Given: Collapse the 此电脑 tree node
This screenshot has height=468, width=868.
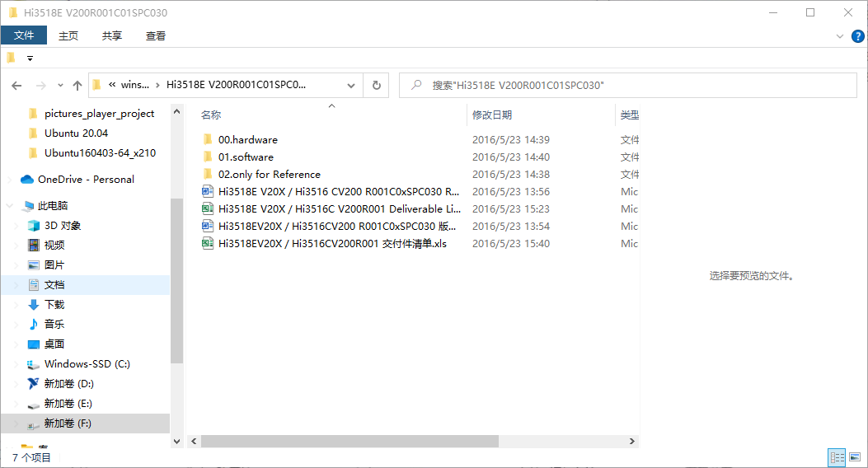Looking at the screenshot, I should tap(10, 206).
